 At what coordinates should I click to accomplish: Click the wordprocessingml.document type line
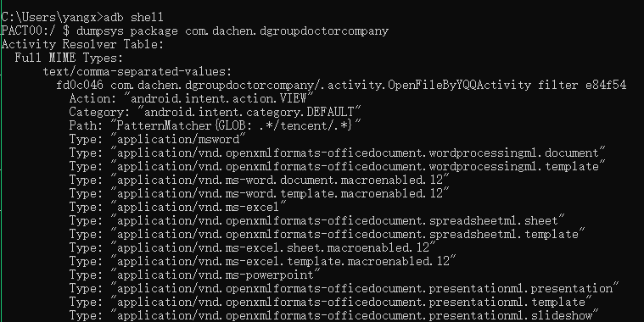click(x=337, y=153)
